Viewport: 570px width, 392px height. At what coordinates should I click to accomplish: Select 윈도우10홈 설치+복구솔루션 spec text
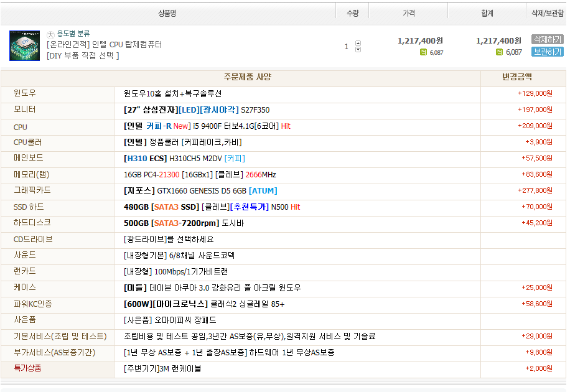172,94
